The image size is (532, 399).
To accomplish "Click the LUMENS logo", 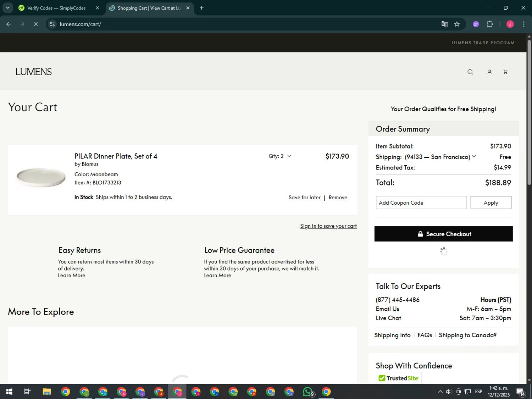I will (33, 72).
